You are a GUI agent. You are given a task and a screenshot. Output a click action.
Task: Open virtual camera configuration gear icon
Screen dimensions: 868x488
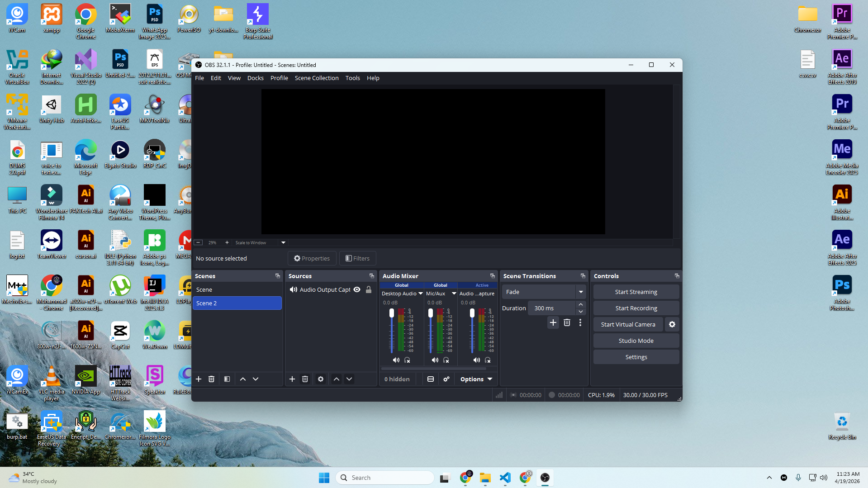(672, 324)
